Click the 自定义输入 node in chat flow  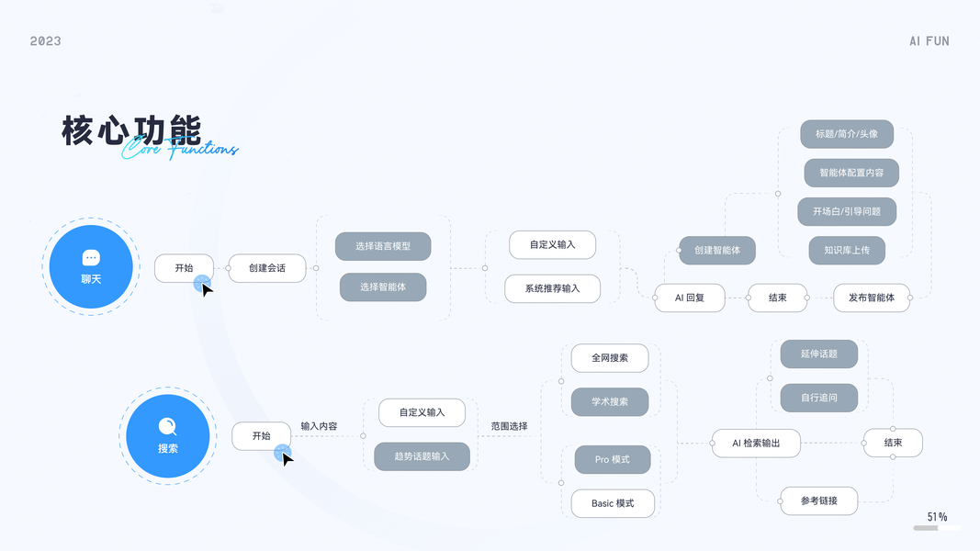552,245
